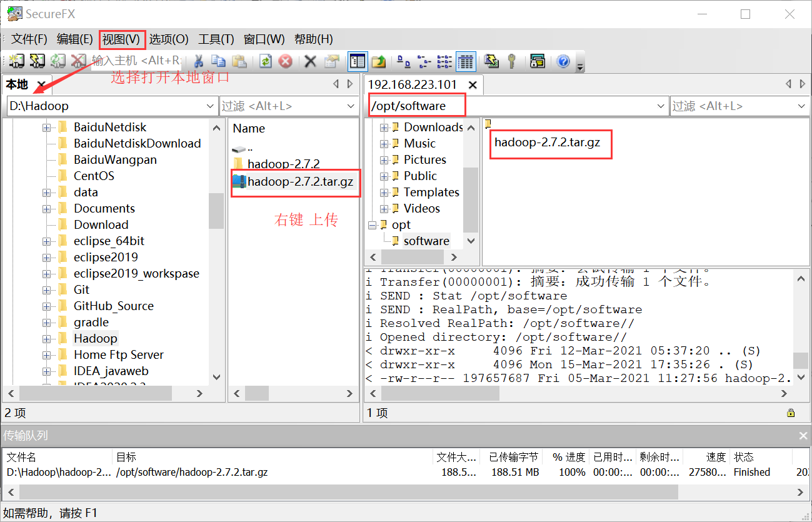This screenshot has height=522, width=812.
Task: Open the 文件(F) menu
Action: 29,39
